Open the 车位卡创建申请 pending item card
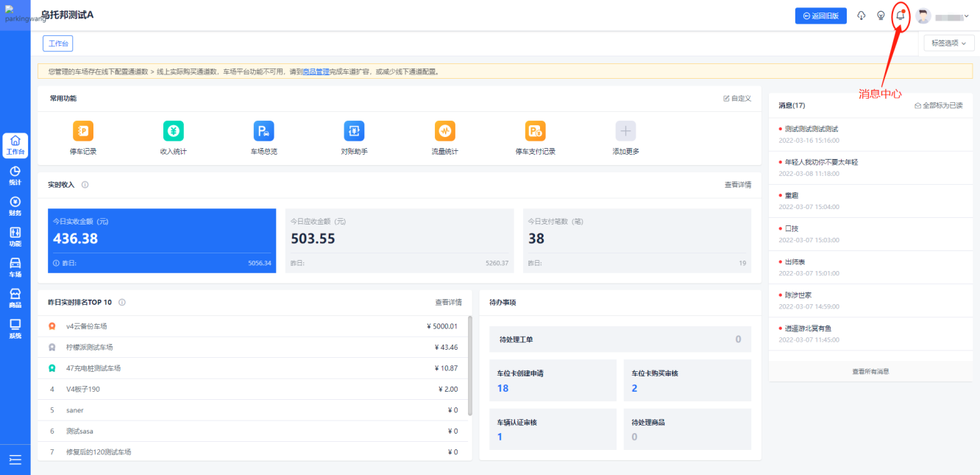The height and width of the screenshot is (475, 980). click(x=553, y=381)
